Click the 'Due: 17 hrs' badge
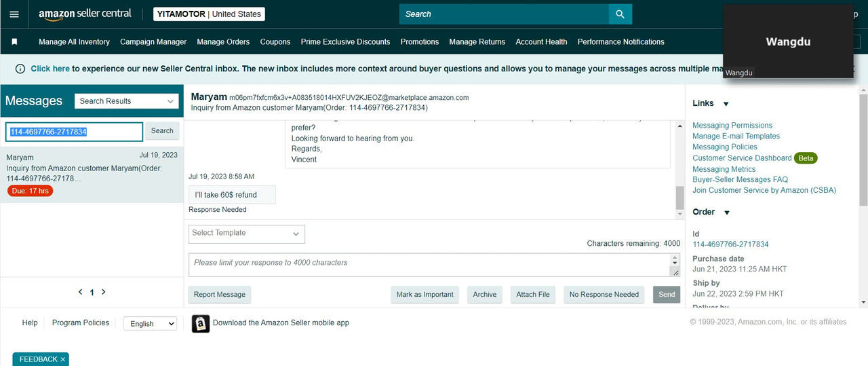 (x=30, y=191)
